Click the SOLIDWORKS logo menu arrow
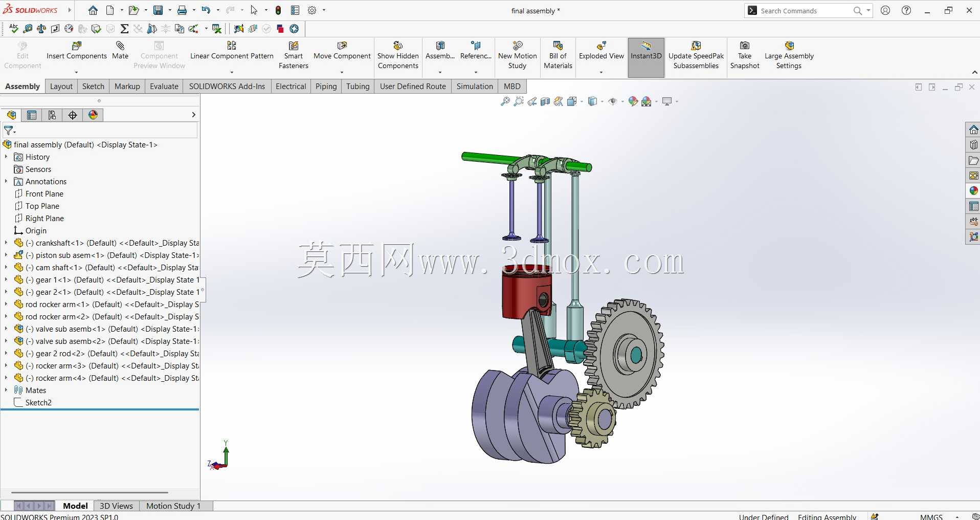Viewport: 980px width, 520px height. coord(70,10)
